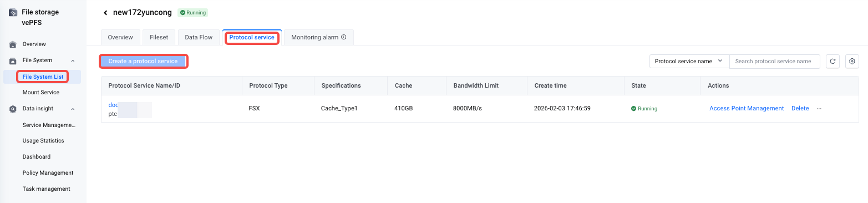The height and width of the screenshot is (203, 868).
Task: Click the State column header
Action: (638, 86)
